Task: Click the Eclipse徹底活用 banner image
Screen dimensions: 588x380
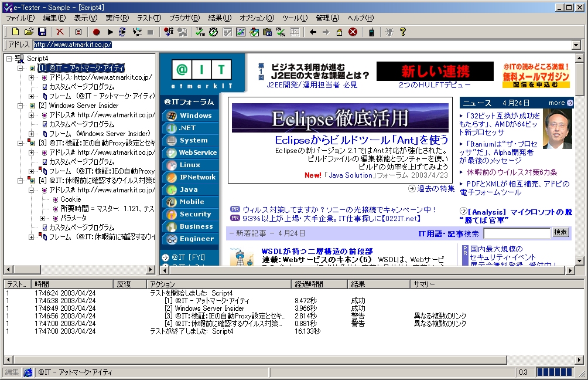Action: (x=340, y=118)
